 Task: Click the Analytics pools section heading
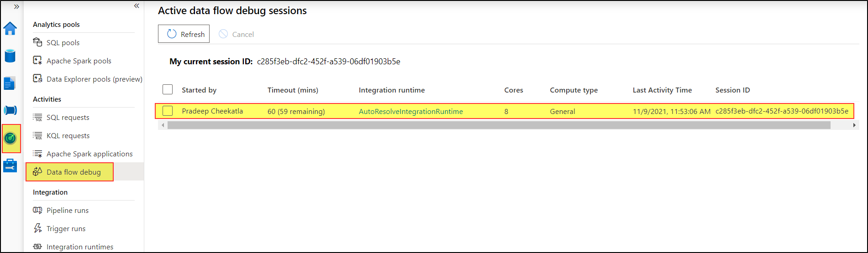(56, 24)
